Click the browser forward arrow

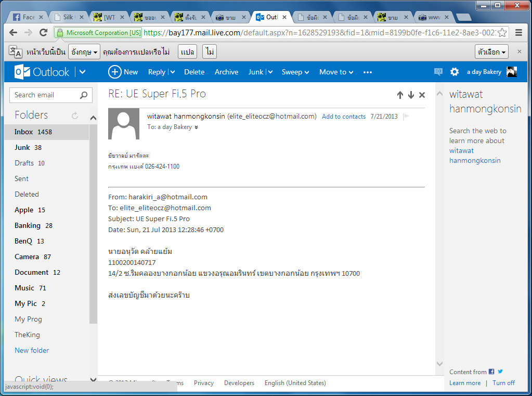[28, 33]
